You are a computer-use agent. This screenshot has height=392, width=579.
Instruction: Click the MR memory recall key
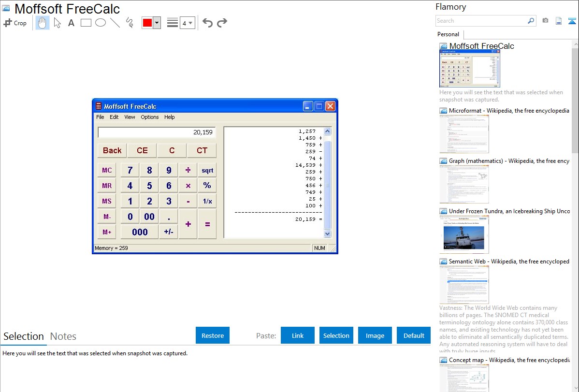107,186
